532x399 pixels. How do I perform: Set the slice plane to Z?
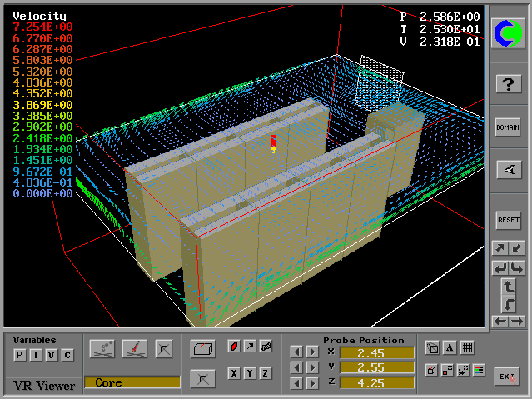[x=266, y=373]
